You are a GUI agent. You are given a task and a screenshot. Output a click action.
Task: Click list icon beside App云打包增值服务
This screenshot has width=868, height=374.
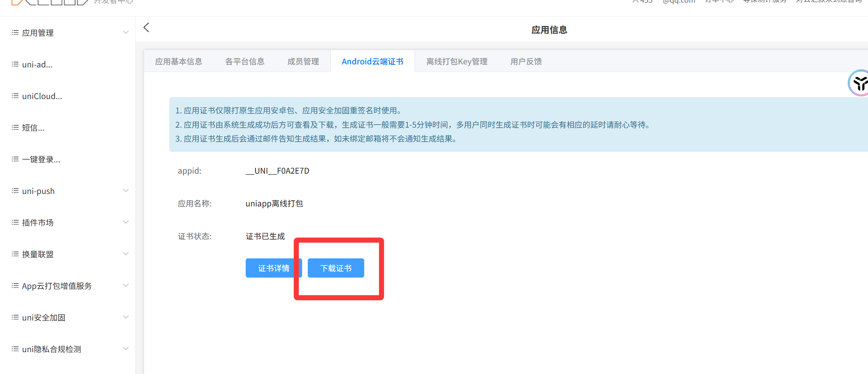(x=15, y=286)
